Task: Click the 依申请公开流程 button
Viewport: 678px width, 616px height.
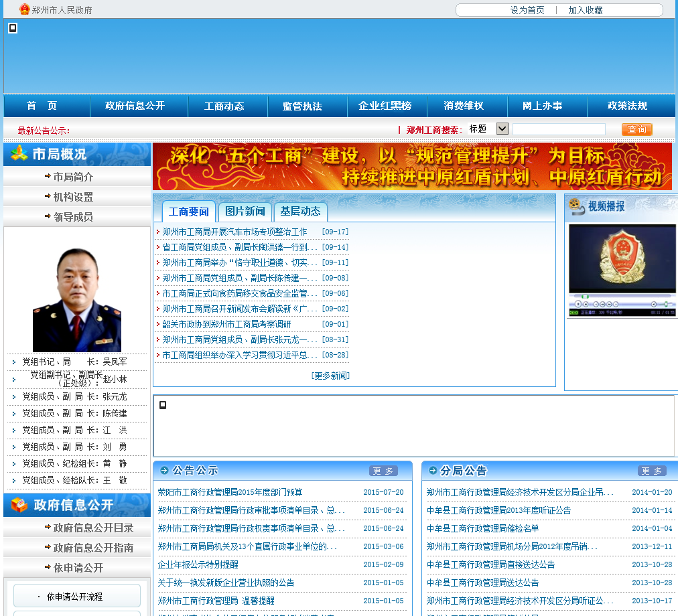Action: click(x=77, y=596)
